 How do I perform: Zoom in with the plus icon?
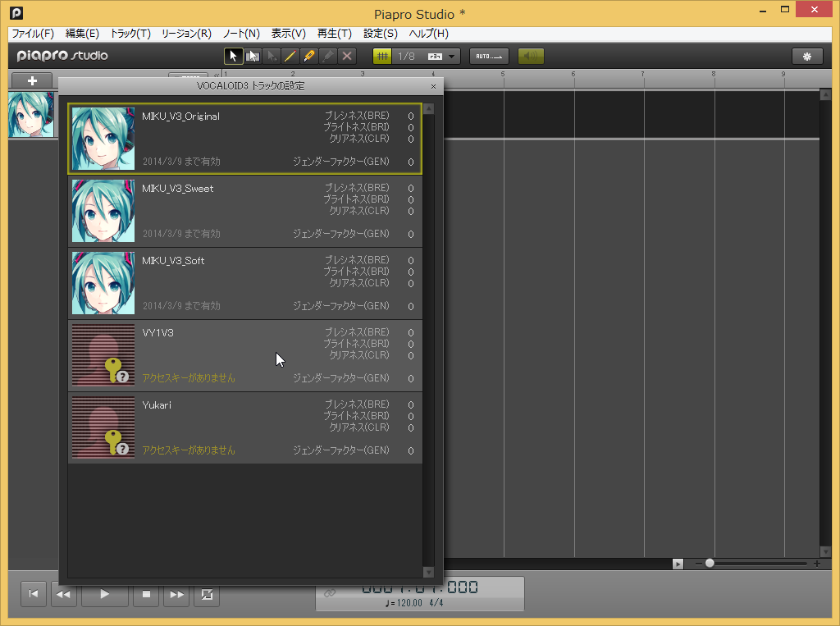(x=816, y=564)
